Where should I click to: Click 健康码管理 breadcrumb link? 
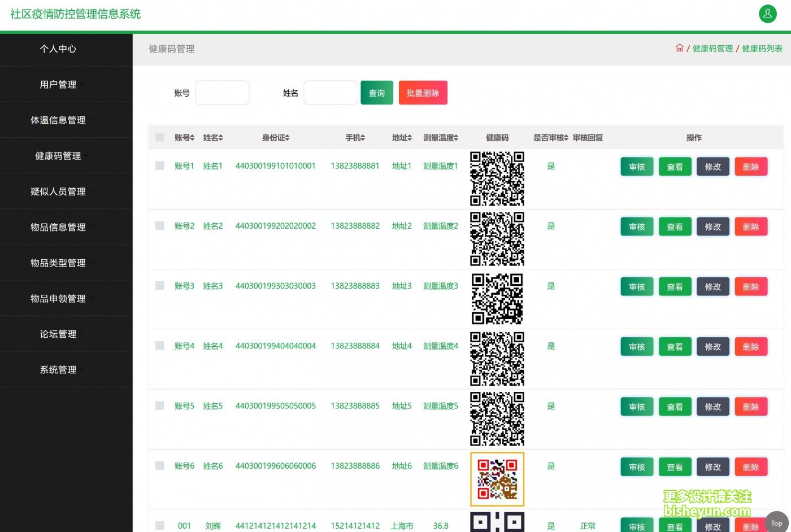click(712, 49)
